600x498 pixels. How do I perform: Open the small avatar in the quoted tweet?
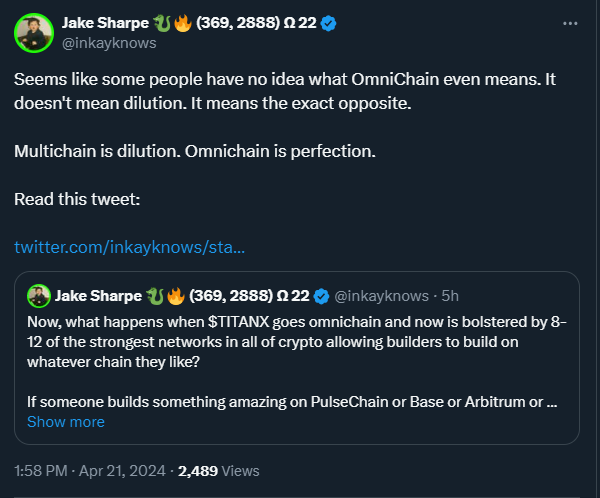pos(38,295)
